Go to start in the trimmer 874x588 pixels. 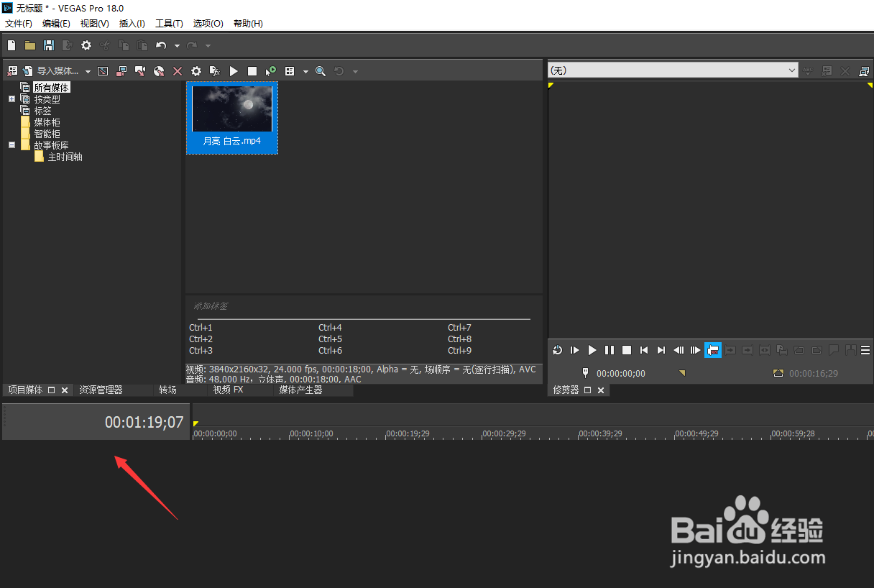(644, 350)
